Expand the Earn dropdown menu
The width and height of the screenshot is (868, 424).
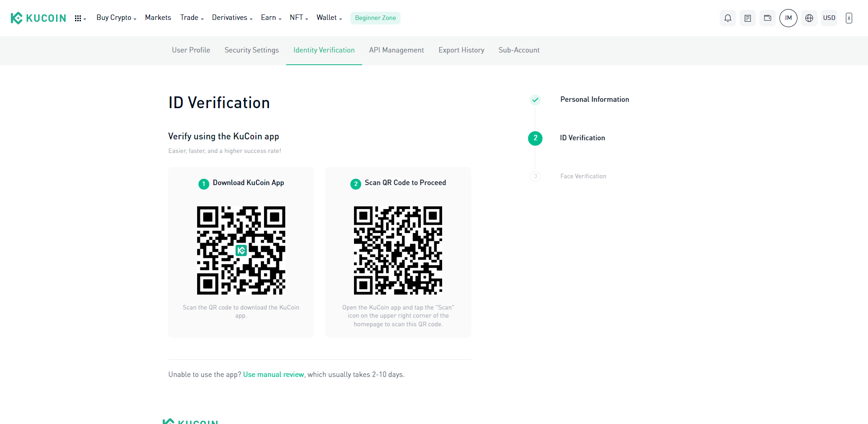[271, 18]
